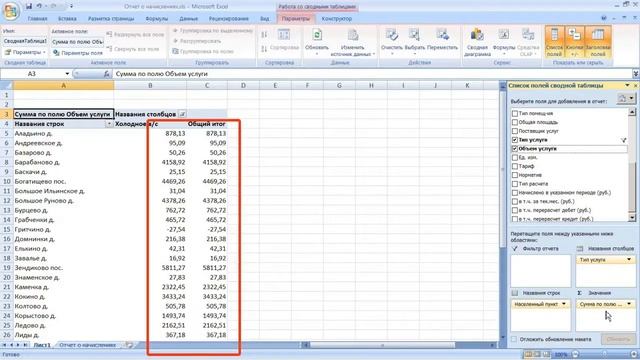Click the Office button logo

point(11,11)
